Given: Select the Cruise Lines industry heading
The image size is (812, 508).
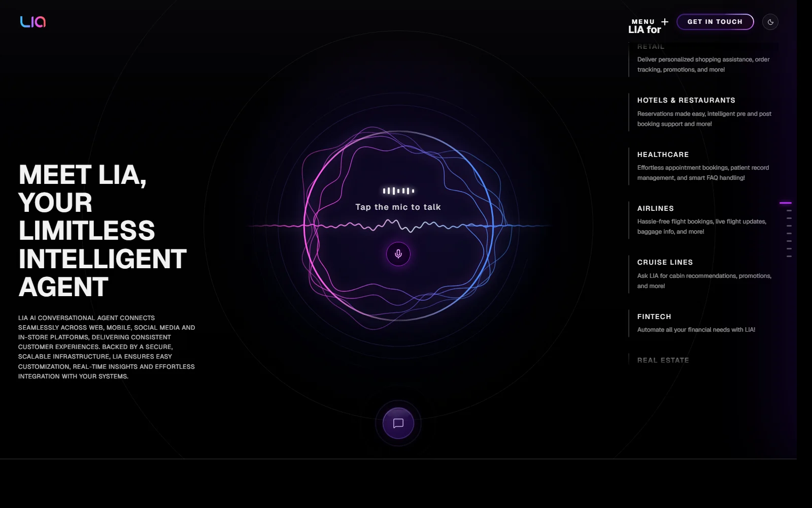Looking at the screenshot, I should pyautogui.click(x=665, y=262).
